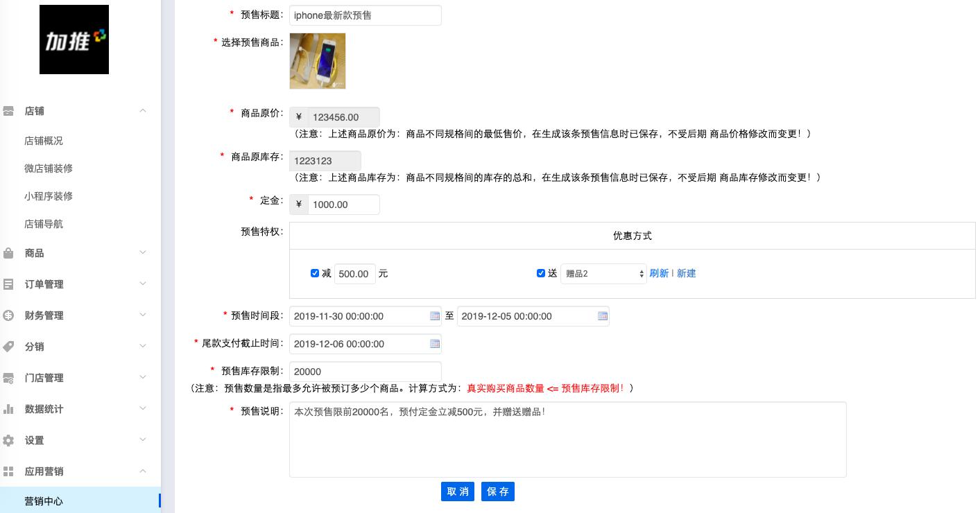Toggle the 减 discount checkbox
This screenshot has height=513, width=980.
[315, 273]
